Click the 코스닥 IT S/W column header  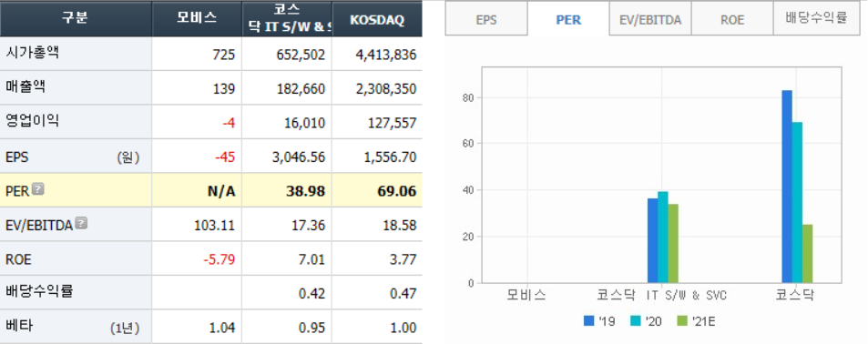287,18
